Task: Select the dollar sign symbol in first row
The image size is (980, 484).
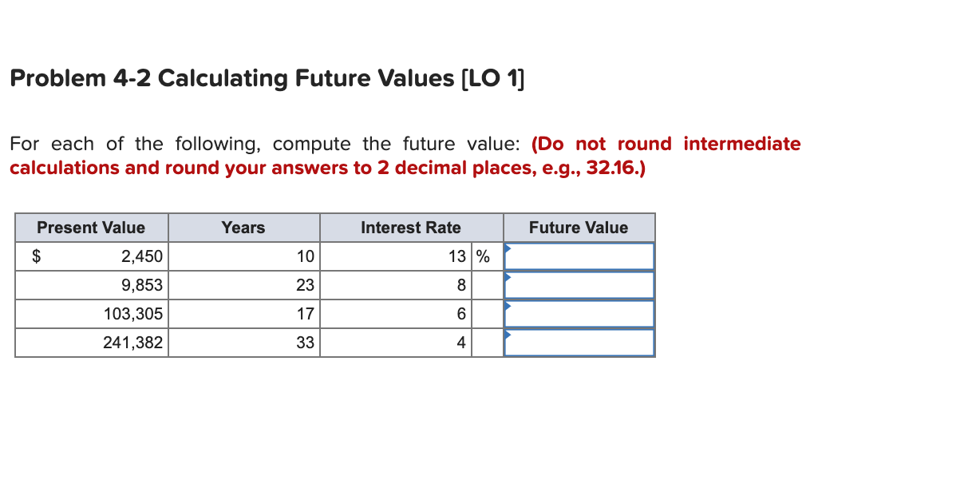Action: tap(35, 256)
